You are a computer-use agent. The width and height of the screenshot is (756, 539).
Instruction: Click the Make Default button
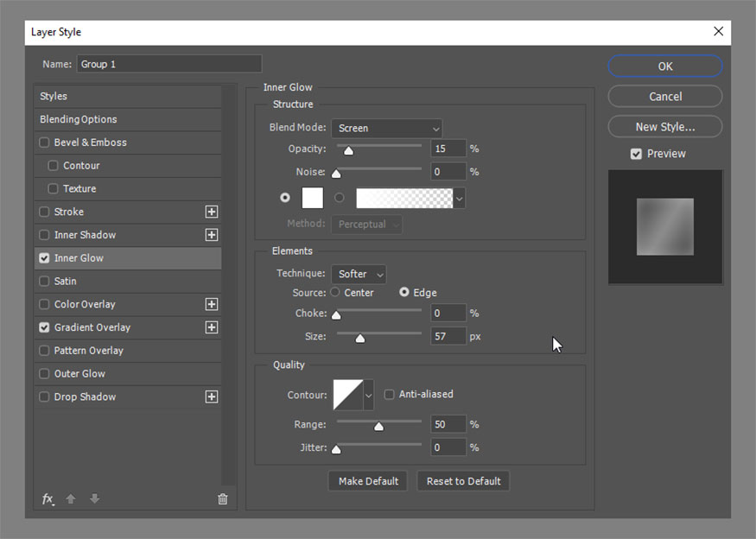(x=367, y=480)
